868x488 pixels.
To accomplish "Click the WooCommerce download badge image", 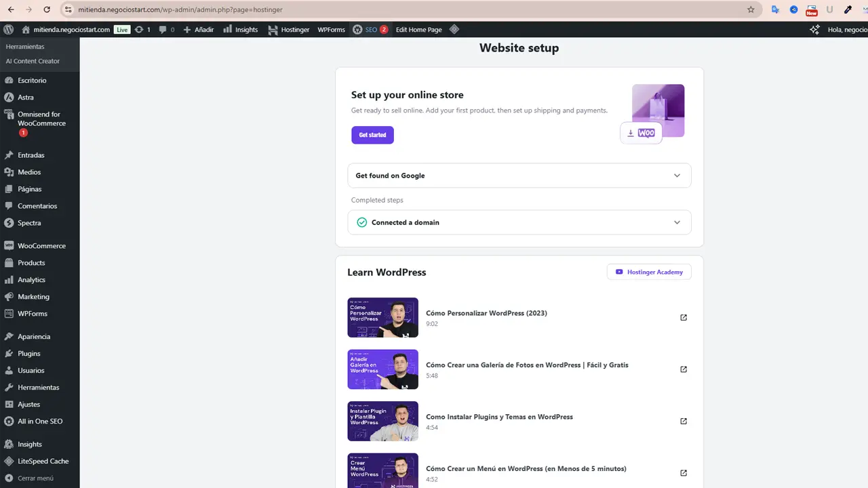I will (641, 133).
